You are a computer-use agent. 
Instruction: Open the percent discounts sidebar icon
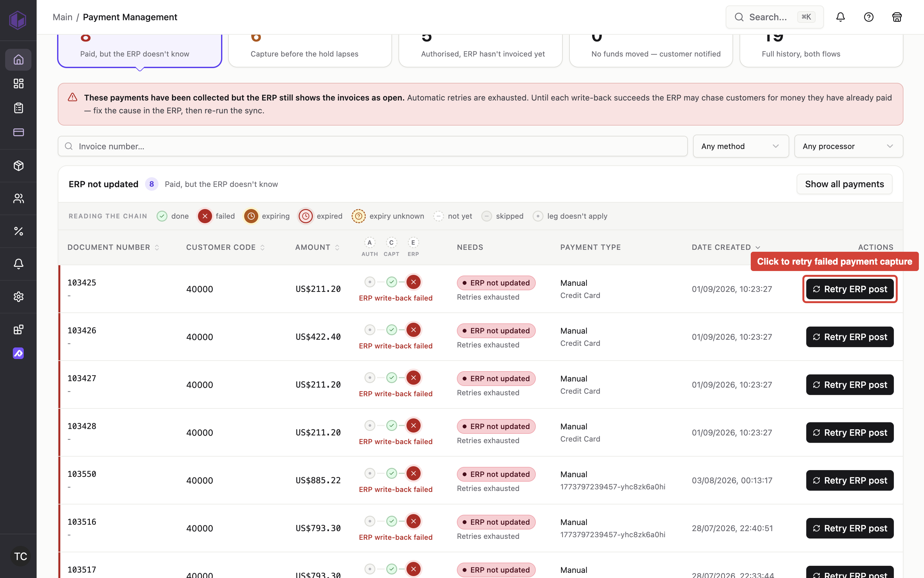(x=18, y=231)
